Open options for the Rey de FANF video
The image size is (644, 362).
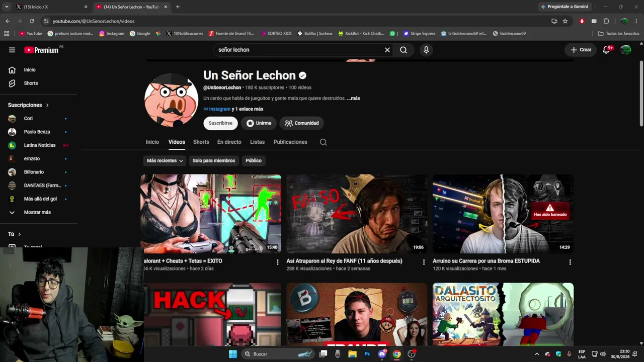[424, 262]
